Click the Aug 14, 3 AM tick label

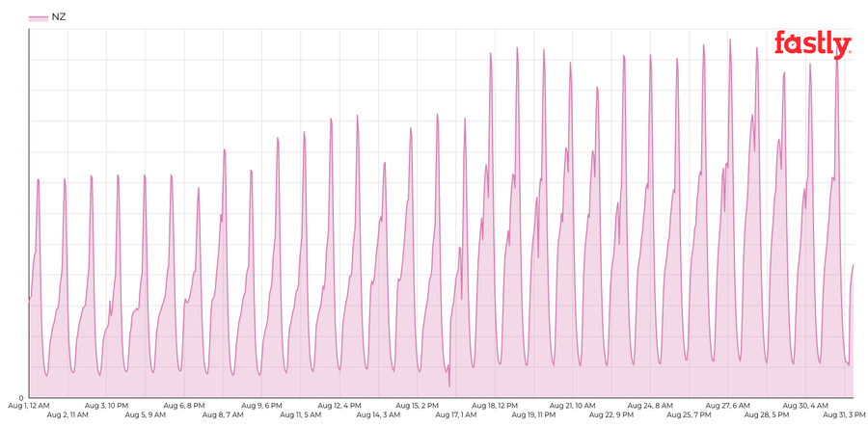coord(379,414)
